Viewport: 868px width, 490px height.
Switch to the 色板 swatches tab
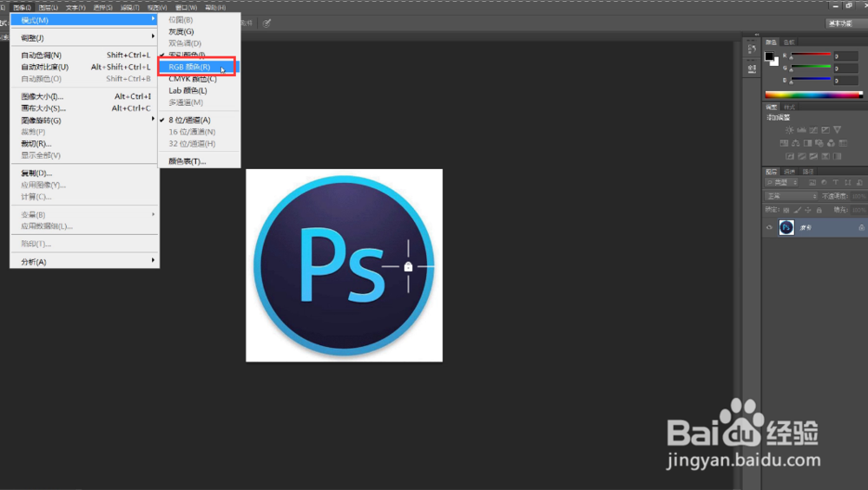click(x=789, y=42)
